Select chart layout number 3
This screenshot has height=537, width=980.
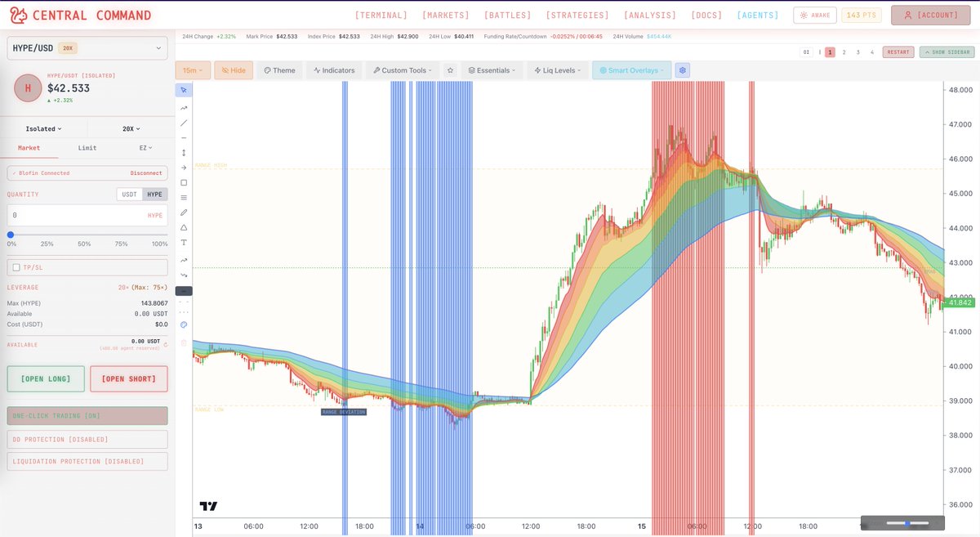coord(857,51)
